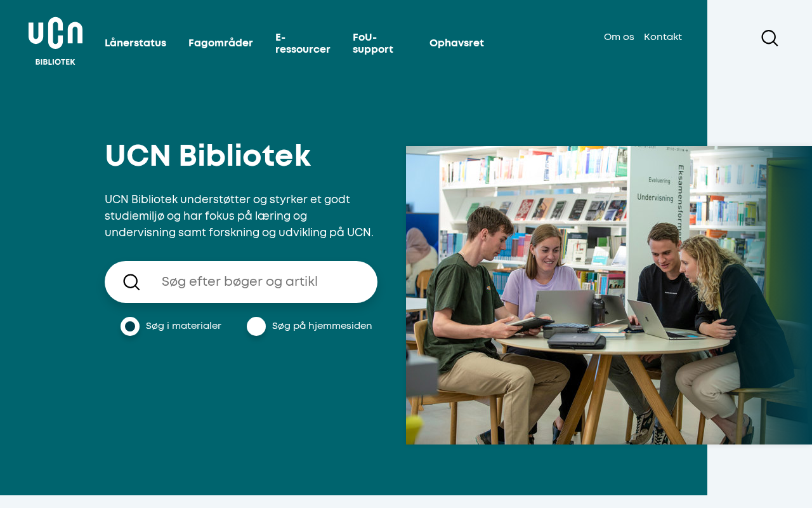This screenshot has height=508, width=812.
Task: Click the library description paragraph
Action: click(x=240, y=216)
